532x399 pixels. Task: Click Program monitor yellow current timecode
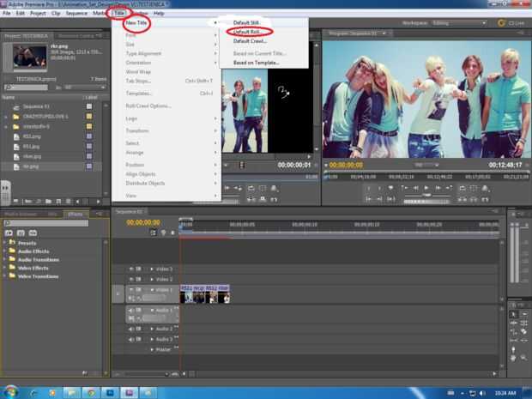pyautogui.click(x=346, y=165)
